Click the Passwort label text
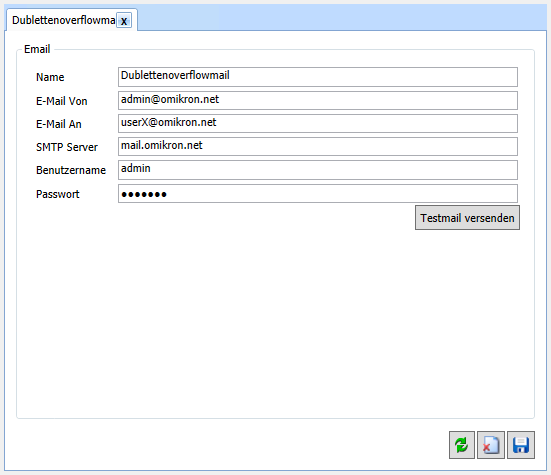 [58, 194]
